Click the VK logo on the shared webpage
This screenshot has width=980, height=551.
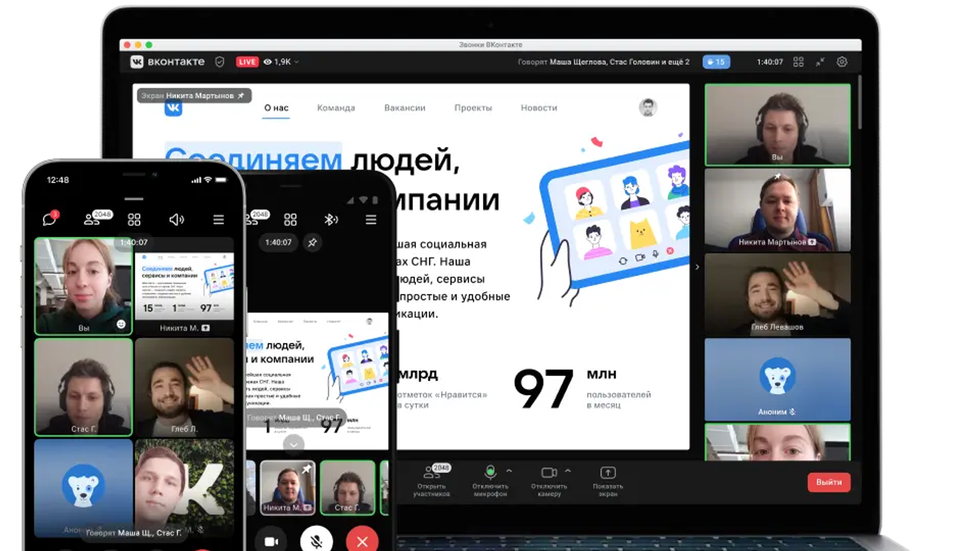pos(173,108)
